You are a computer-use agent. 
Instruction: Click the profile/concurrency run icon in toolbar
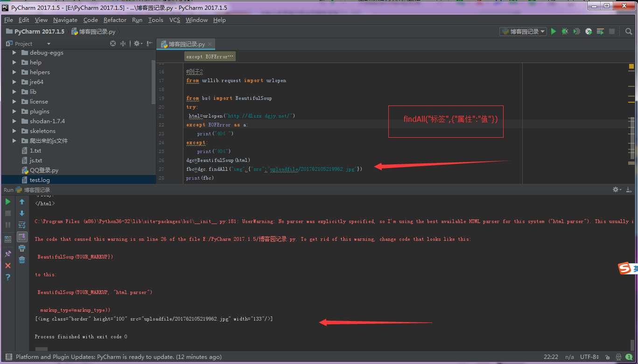(589, 31)
